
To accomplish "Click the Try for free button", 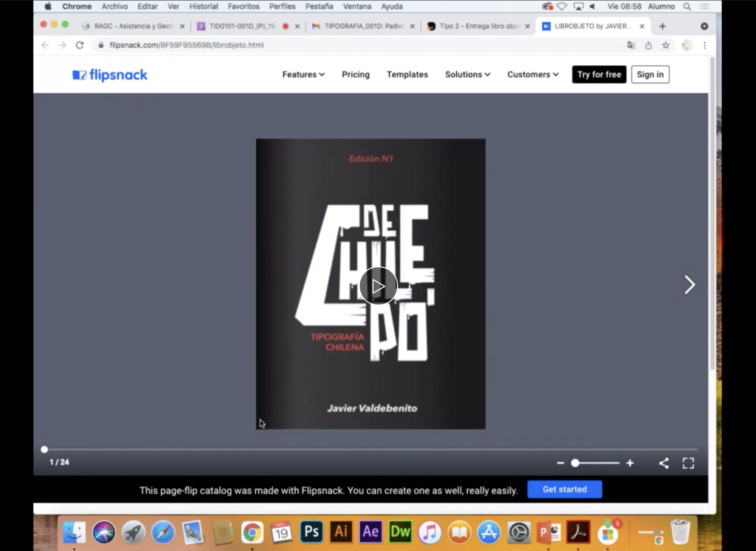I will click(599, 75).
